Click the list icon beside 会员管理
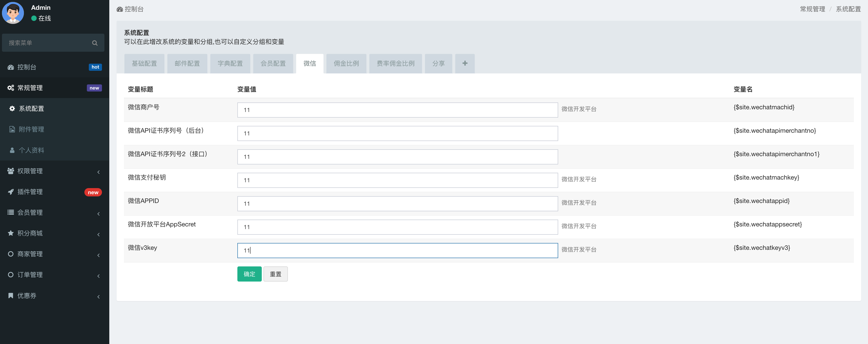 coord(11,212)
